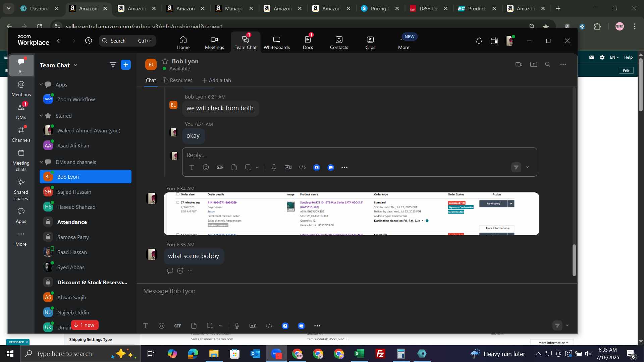Open GIF picker in the reply box
This screenshot has width=644, height=362.
220,167
